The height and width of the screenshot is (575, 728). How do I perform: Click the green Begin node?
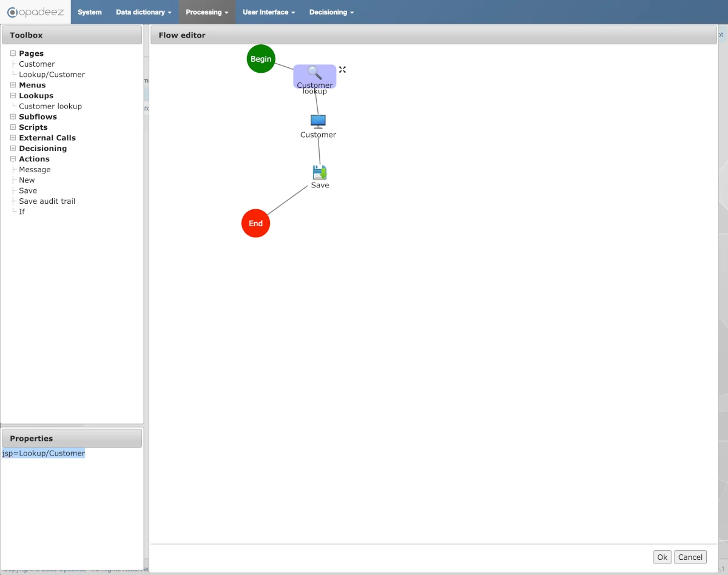click(261, 58)
